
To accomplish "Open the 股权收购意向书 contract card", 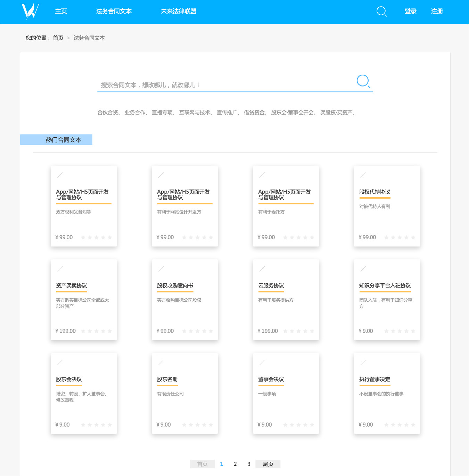I will coord(185,300).
